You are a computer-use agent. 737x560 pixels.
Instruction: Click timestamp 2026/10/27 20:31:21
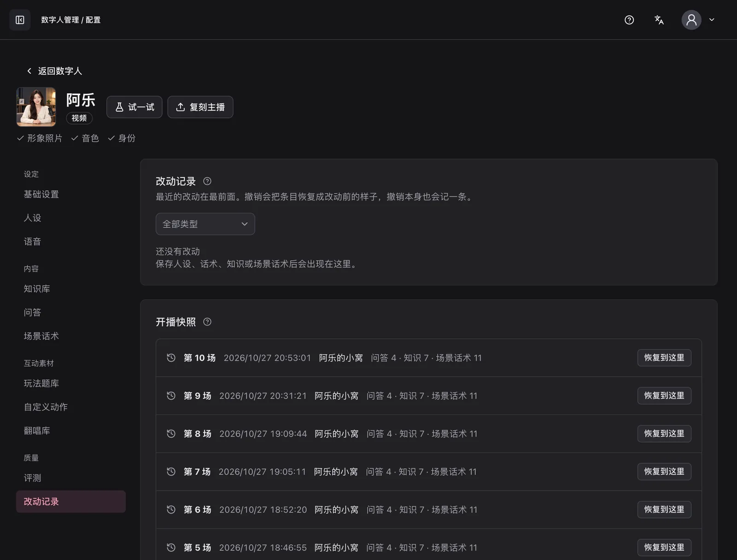263,396
